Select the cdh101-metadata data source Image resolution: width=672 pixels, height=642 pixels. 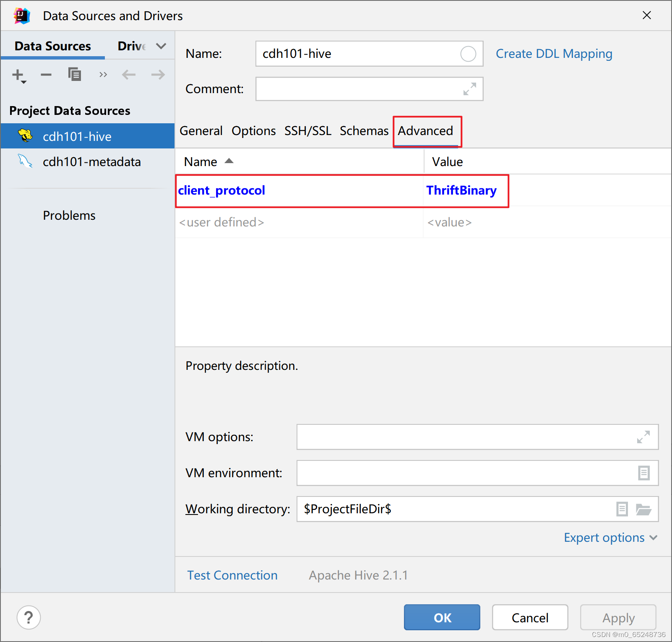pos(88,162)
